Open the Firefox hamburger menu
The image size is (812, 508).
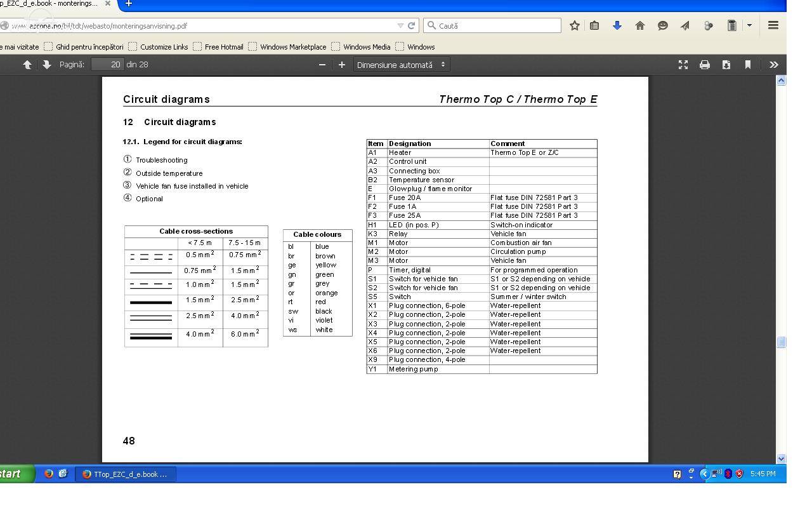[773, 25]
